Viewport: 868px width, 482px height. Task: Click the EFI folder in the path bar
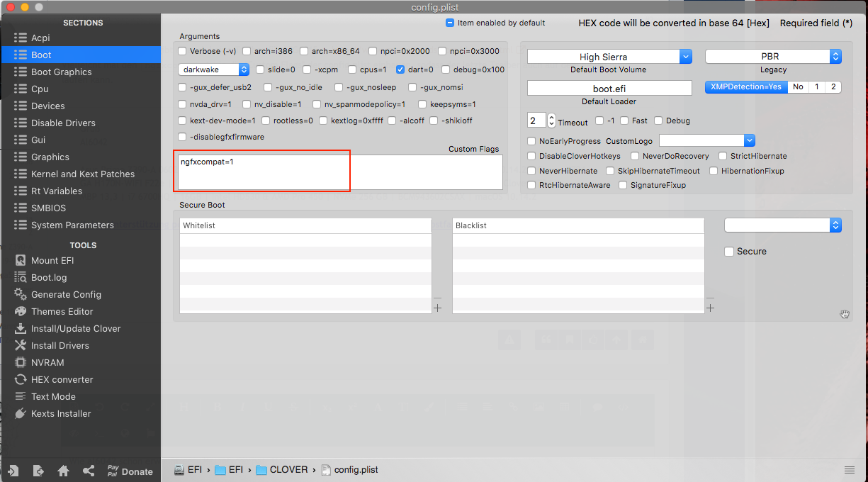230,469
